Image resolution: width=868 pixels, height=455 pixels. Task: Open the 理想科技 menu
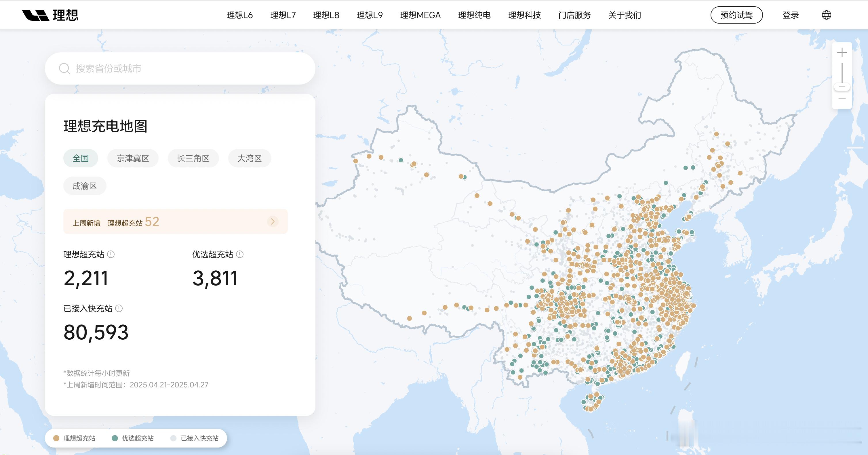[524, 15]
